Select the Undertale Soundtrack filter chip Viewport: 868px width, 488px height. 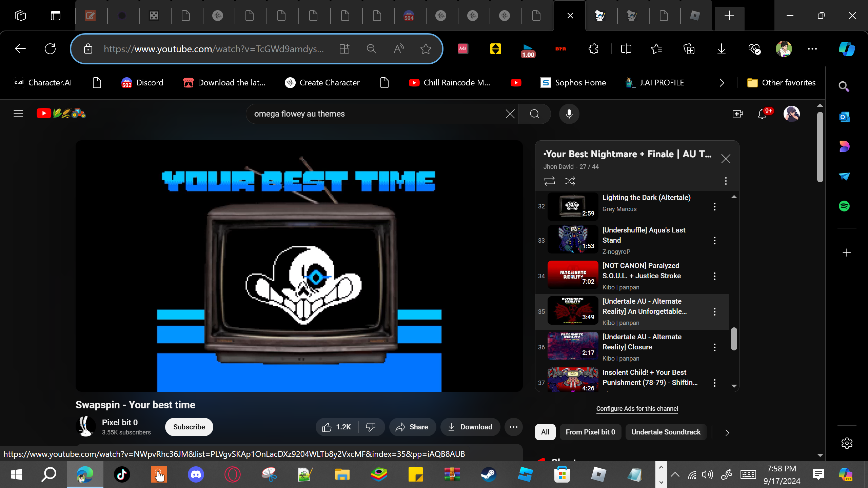click(666, 432)
